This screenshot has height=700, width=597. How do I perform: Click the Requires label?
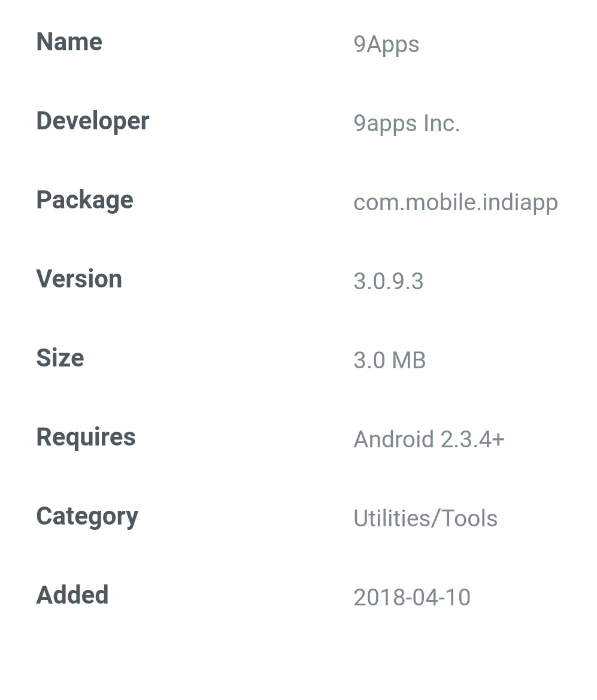86,437
